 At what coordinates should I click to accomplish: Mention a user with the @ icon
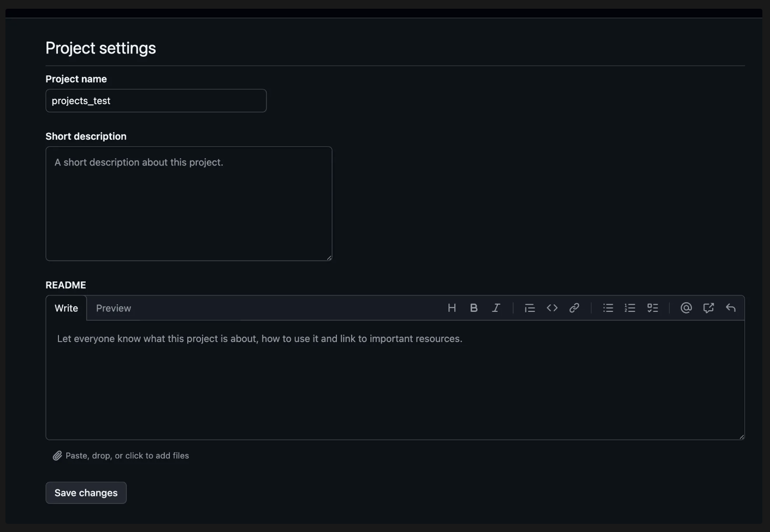click(685, 308)
